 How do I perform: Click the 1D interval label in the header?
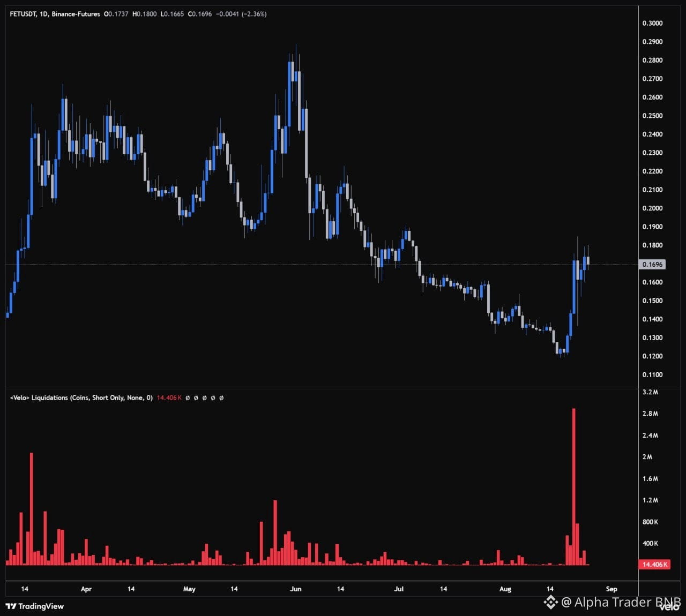[44, 14]
